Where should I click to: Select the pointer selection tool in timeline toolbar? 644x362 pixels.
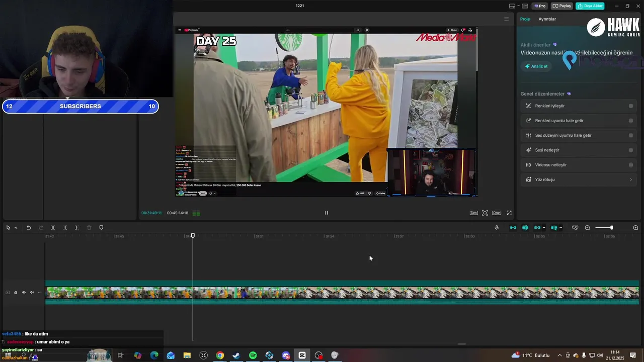click(8, 228)
